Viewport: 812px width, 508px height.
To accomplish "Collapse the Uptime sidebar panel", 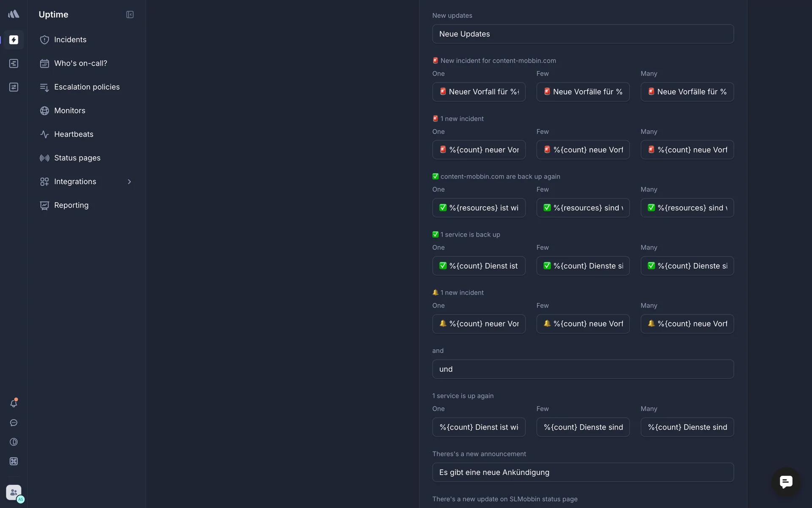I will pyautogui.click(x=130, y=14).
